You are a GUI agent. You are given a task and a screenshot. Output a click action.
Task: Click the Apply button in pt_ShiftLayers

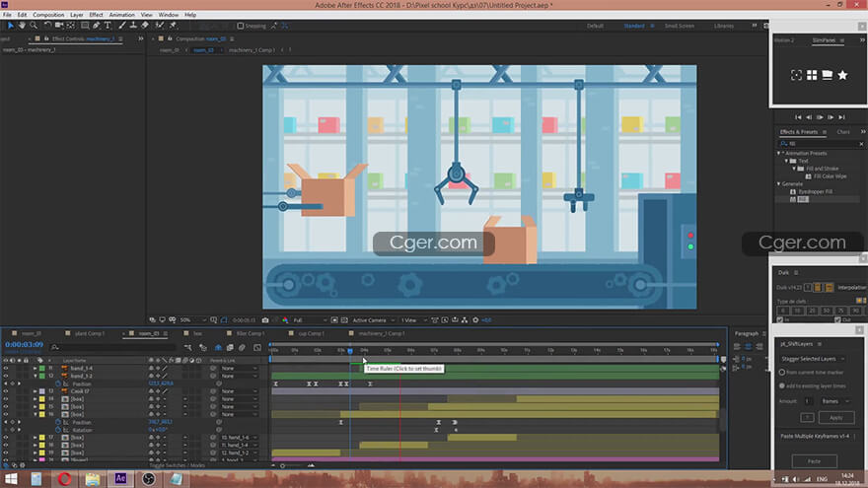point(835,417)
